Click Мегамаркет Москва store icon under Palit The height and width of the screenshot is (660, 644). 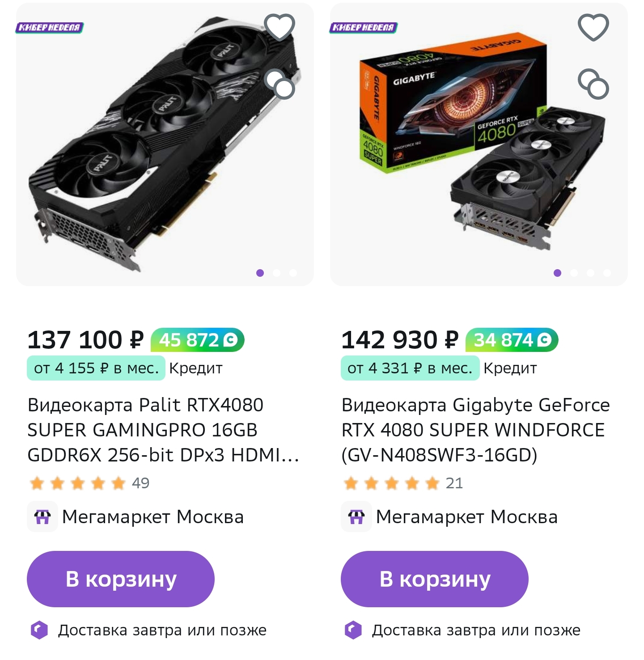[42, 517]
